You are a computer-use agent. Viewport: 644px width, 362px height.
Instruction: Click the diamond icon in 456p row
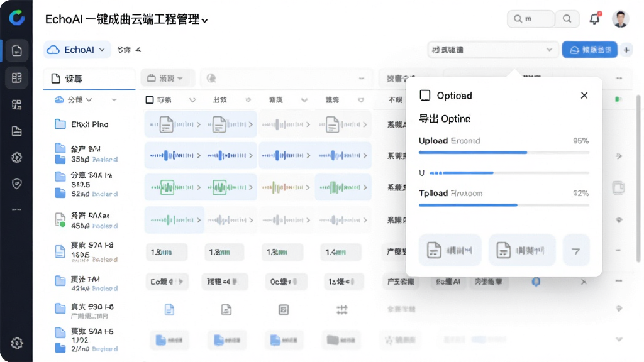tap(619, 221)
